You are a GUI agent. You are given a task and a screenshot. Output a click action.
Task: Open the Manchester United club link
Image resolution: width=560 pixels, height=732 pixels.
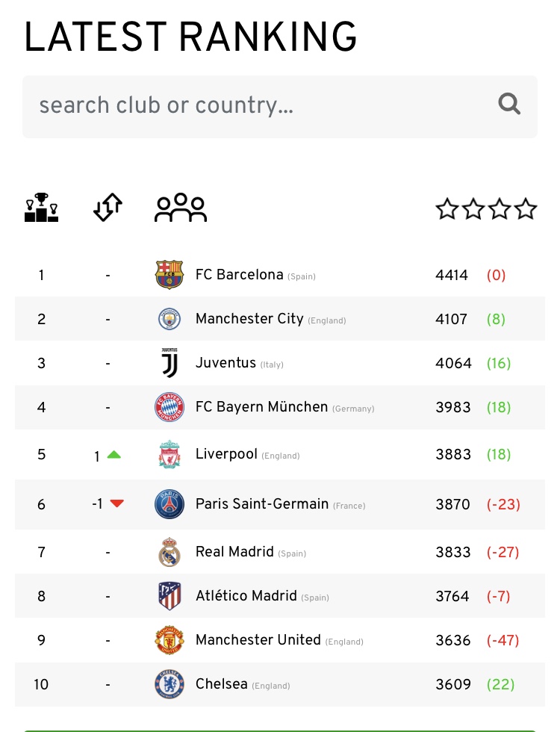point(258,640)
